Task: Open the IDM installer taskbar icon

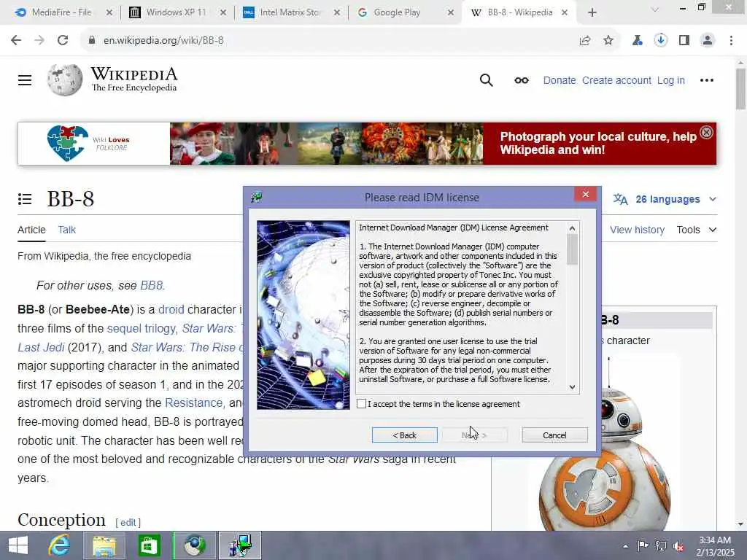Action: [x=239, y=545]
